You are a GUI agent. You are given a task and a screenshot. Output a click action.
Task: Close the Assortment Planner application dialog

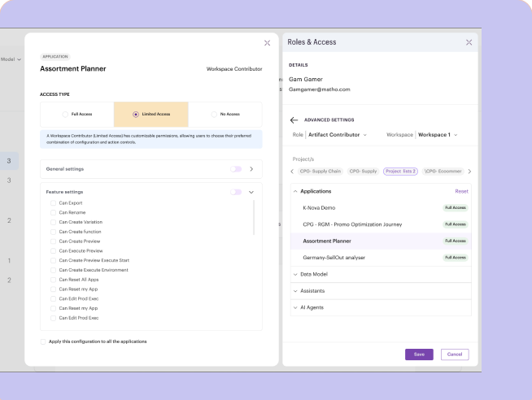click(268, 43)
